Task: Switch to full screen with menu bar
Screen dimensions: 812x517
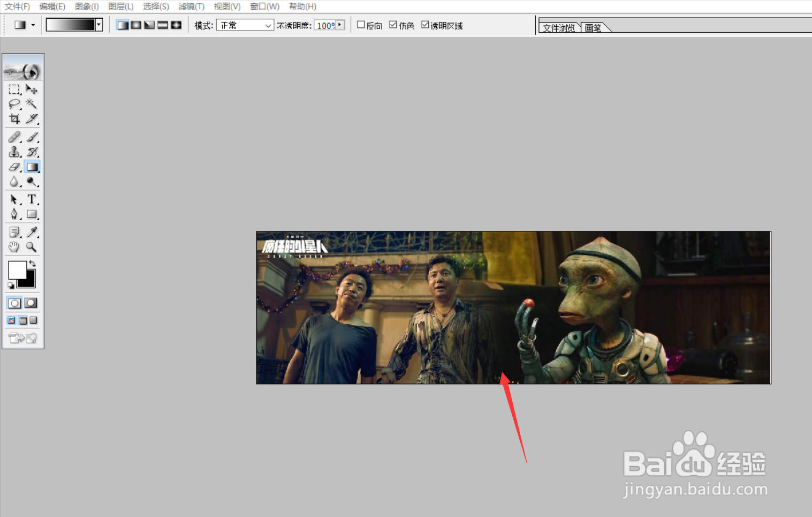Action: pos(23,320)
